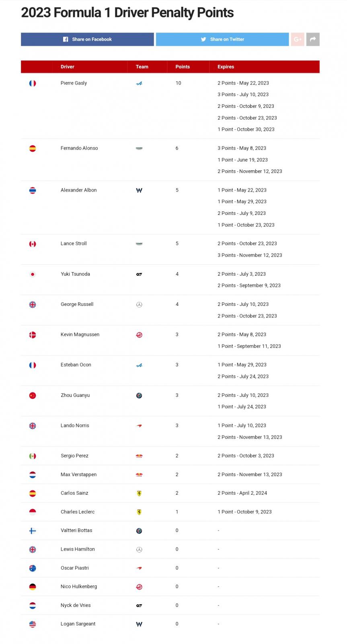
Task: Click the Alpine team logo beside Pierre Gasly
Action: point(139,83)
